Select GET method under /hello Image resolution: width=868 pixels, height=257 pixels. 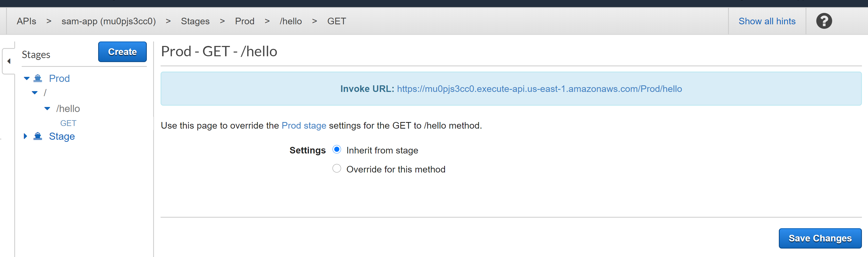pos(68,123)
